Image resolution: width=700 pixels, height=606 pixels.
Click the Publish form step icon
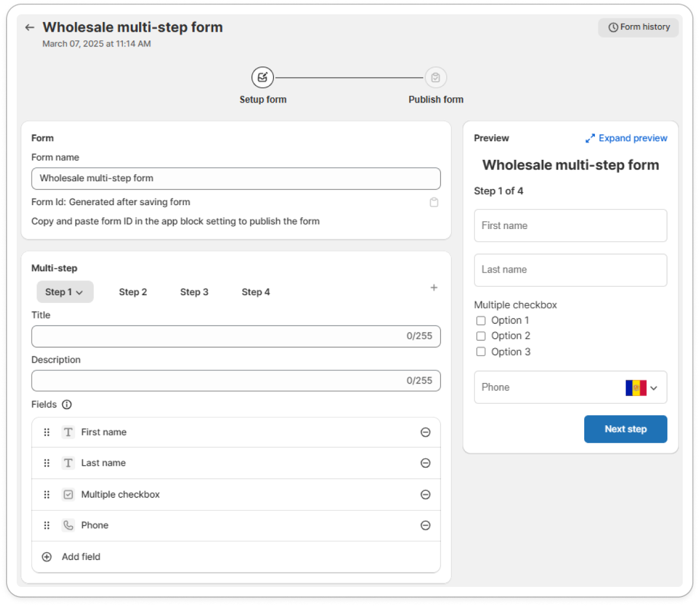(x=436, y=78)
